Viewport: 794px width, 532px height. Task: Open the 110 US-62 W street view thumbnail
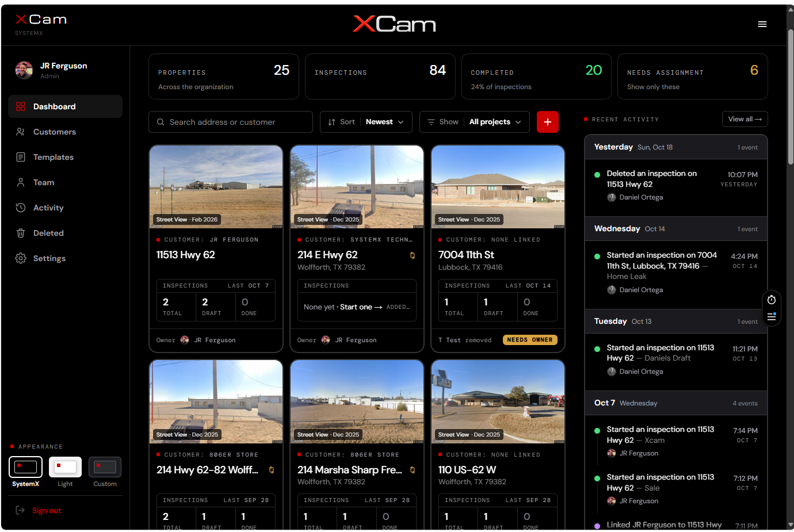click(498, 401)
